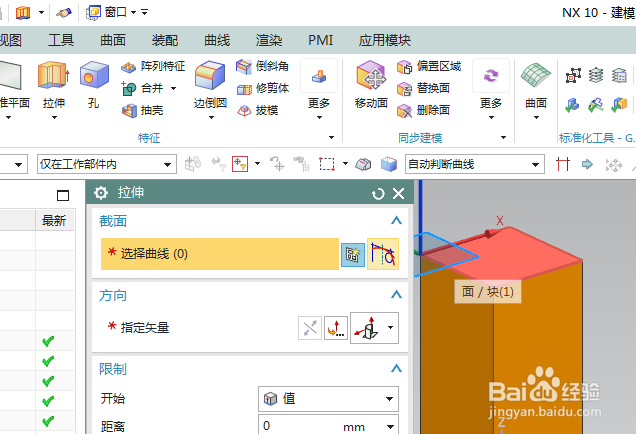Collapse the 截面 section
This screenshot has width=636, height=434.
396,221
